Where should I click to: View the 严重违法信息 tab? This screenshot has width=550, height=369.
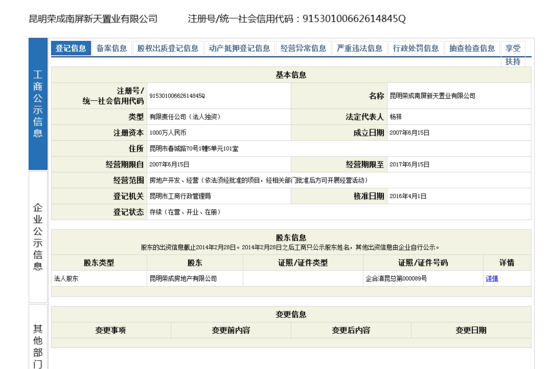point(360,48)
